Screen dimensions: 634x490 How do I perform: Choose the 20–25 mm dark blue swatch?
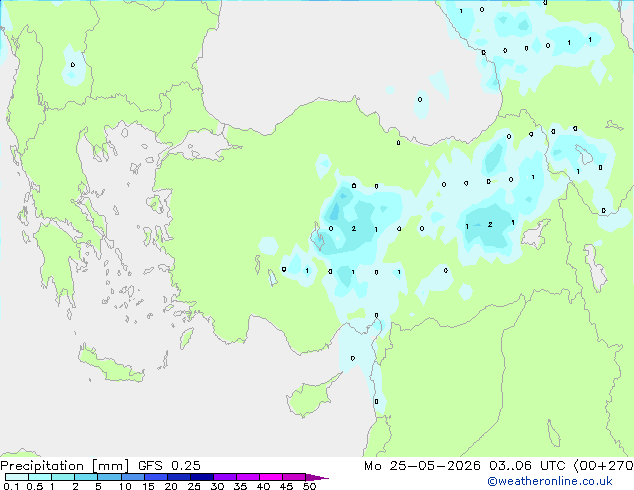pyautogui.click(x=178, y=477)
